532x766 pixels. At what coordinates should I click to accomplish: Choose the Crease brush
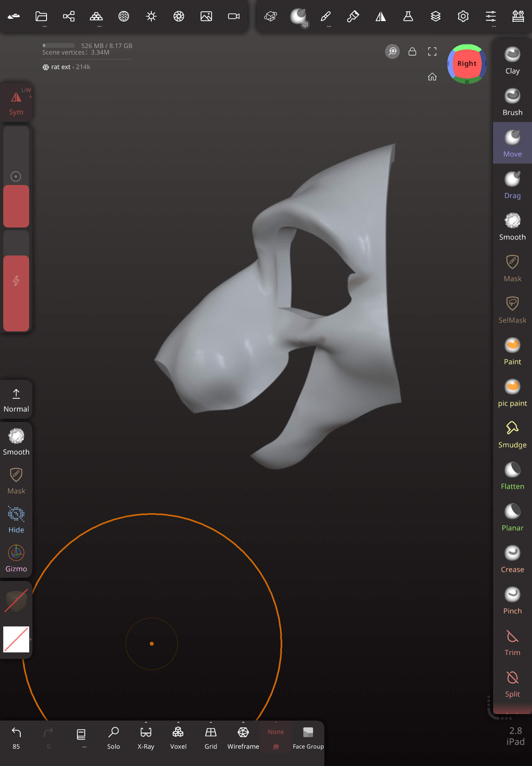coord(512,559)
